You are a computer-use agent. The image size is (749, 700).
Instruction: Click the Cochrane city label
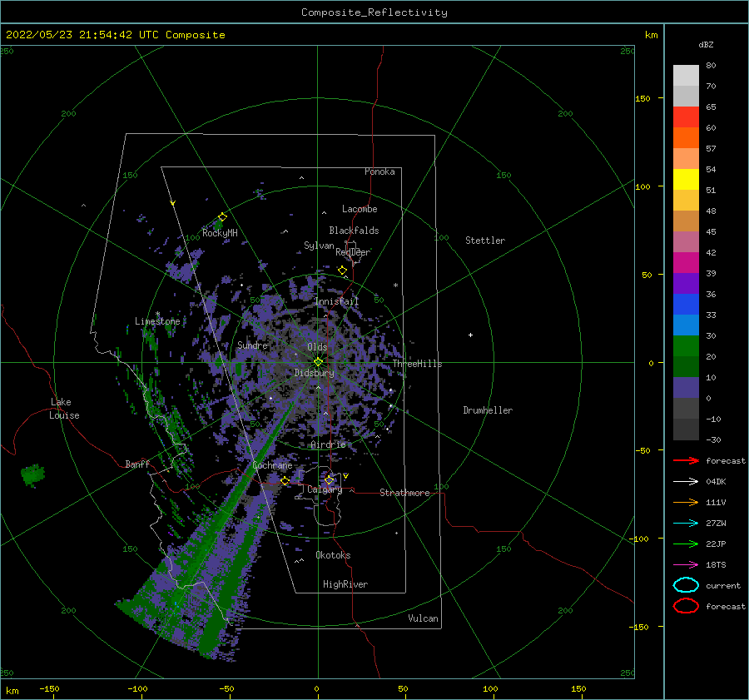272,465
